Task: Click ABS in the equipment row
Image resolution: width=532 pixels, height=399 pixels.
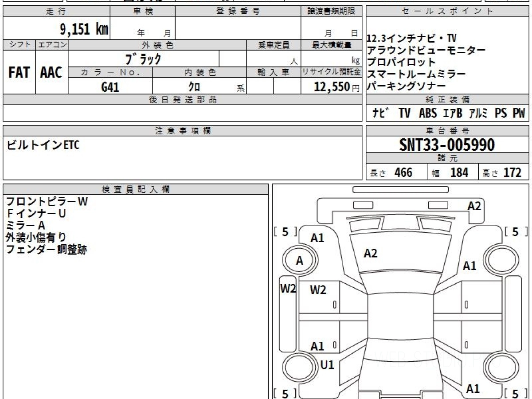Action: [428, 113]
